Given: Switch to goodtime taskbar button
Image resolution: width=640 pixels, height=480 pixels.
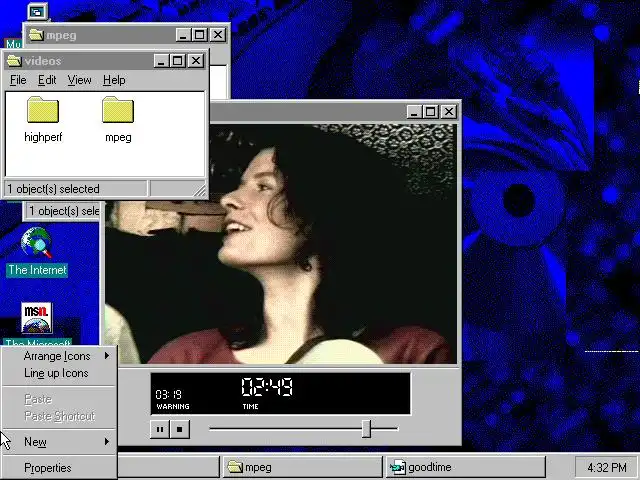Looking at the screenshot, I should (x=466, y=467).
